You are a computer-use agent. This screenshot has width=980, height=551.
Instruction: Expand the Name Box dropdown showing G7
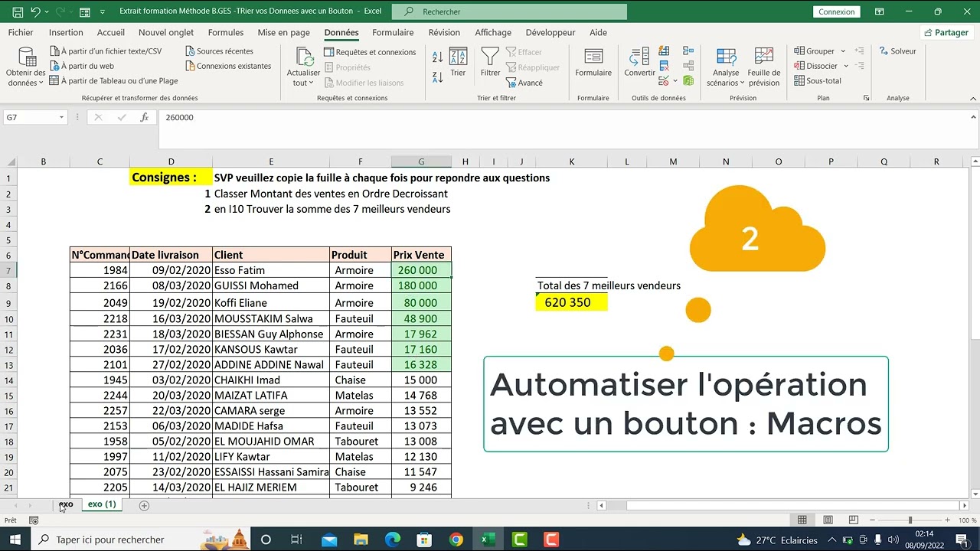pyautogui.click(x=61, y=117)
